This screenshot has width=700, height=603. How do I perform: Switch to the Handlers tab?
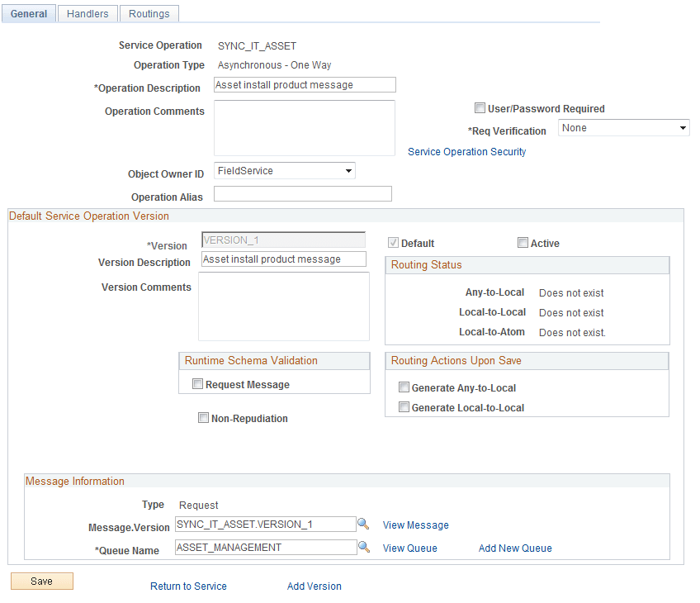[87, 13]
